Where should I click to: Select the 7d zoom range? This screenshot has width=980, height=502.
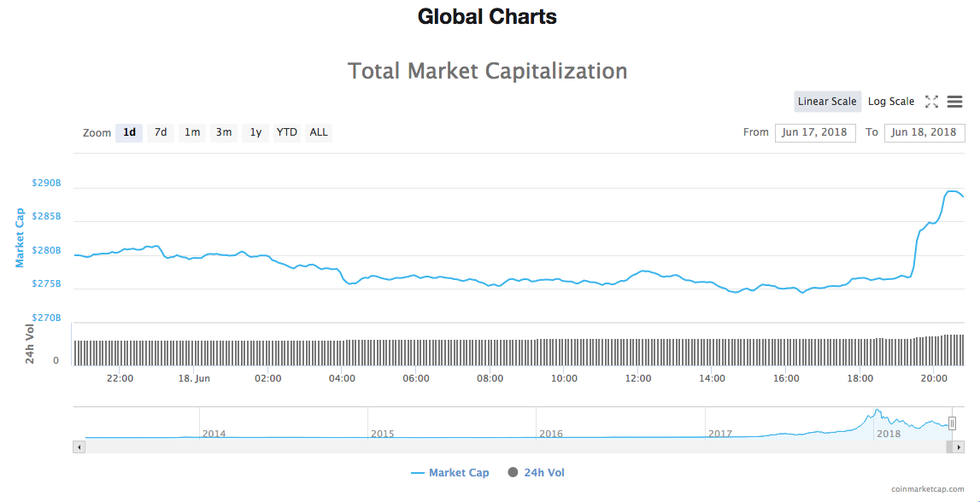tap(160, 132)
